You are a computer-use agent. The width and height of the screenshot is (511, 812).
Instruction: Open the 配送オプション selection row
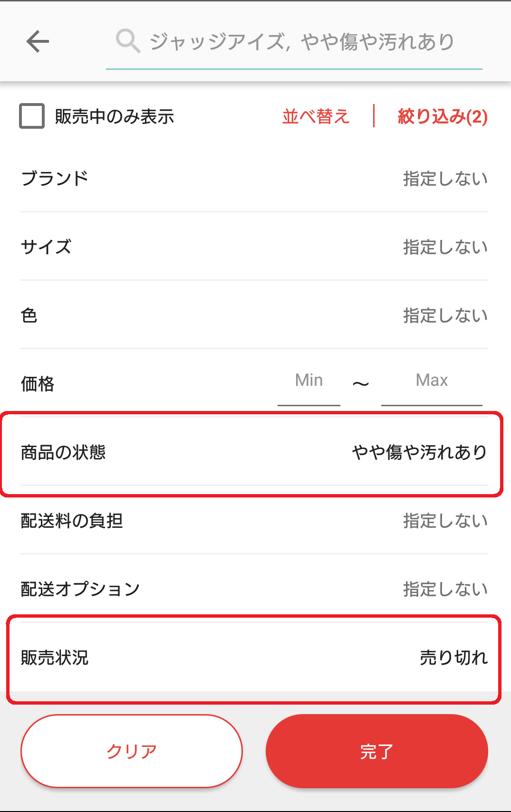point(254,589)
